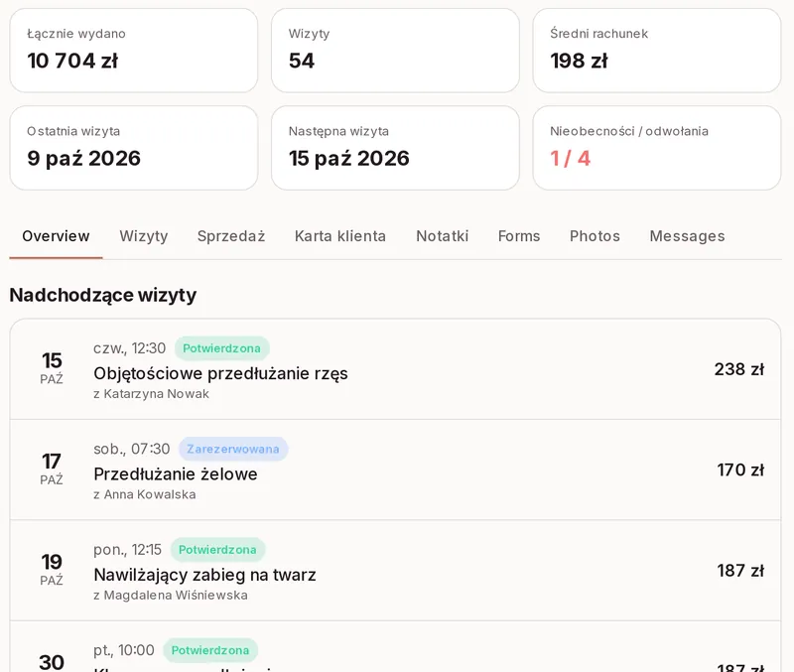Click the 187 zł price for Nawilżający zabieg

(x=740, y=571)
